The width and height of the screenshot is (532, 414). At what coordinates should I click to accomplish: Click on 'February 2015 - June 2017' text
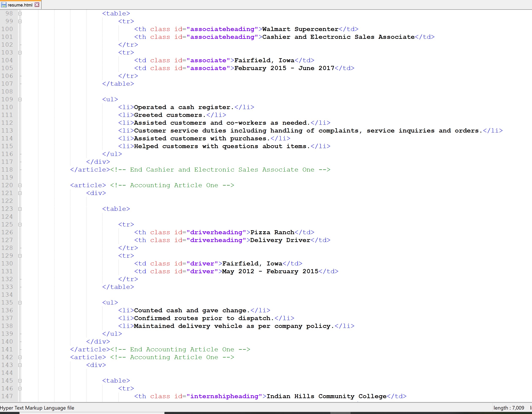click(x=284, y=68)
